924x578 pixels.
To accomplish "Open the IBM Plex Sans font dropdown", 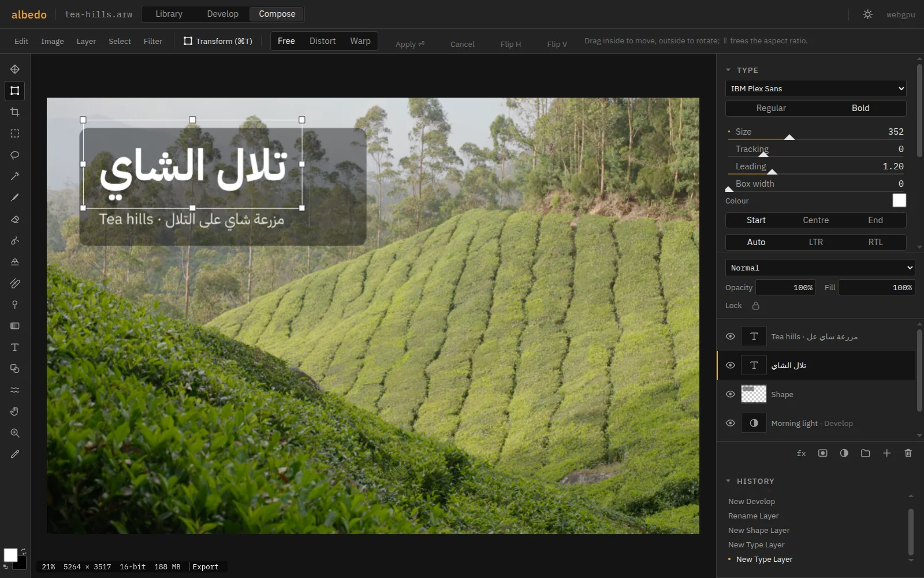I will (816, 88).
